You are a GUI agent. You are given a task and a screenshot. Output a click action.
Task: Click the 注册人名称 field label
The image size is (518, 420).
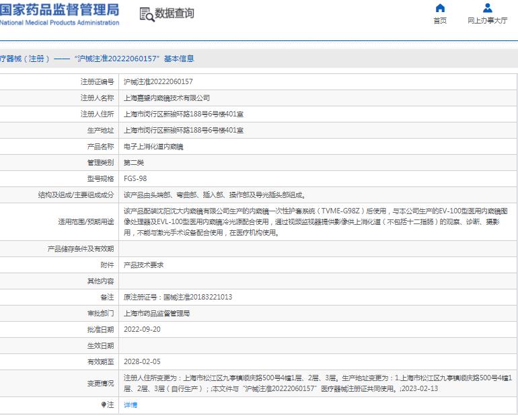click(x=97, y=98)
